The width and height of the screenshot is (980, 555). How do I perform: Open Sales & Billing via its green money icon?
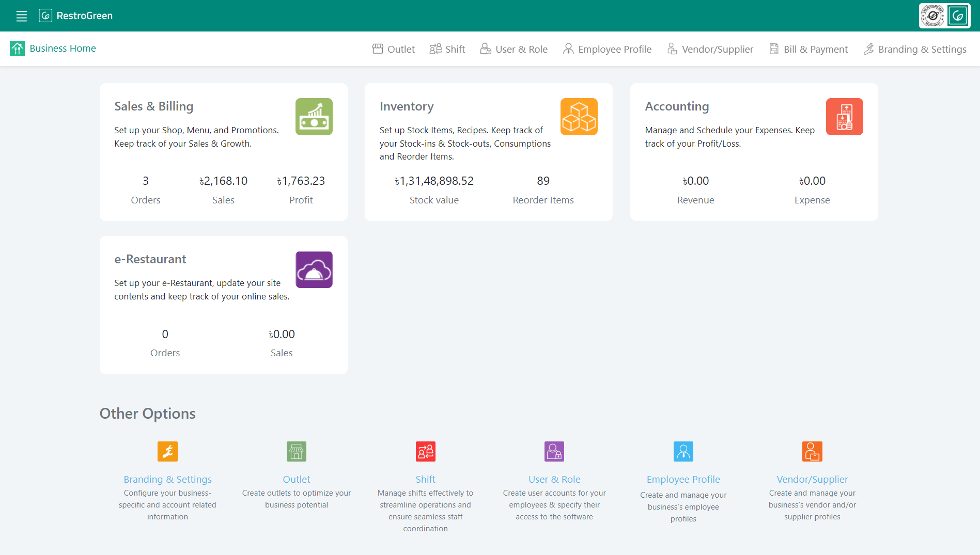point(314,117)
